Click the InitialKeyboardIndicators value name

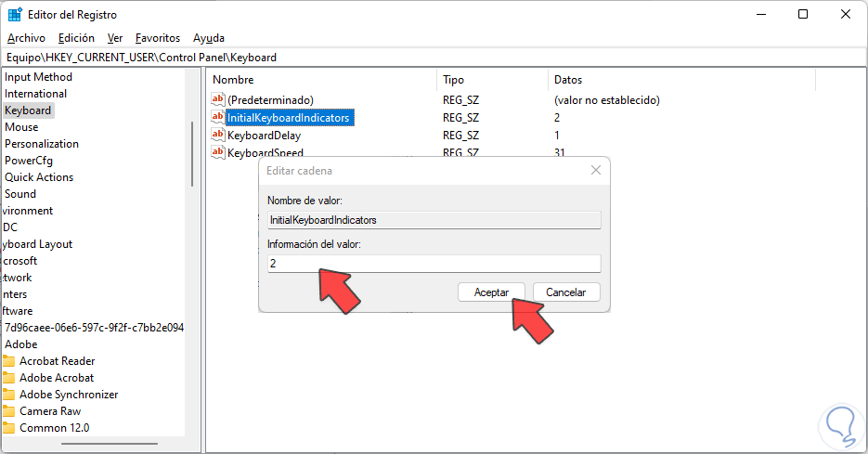289,117
